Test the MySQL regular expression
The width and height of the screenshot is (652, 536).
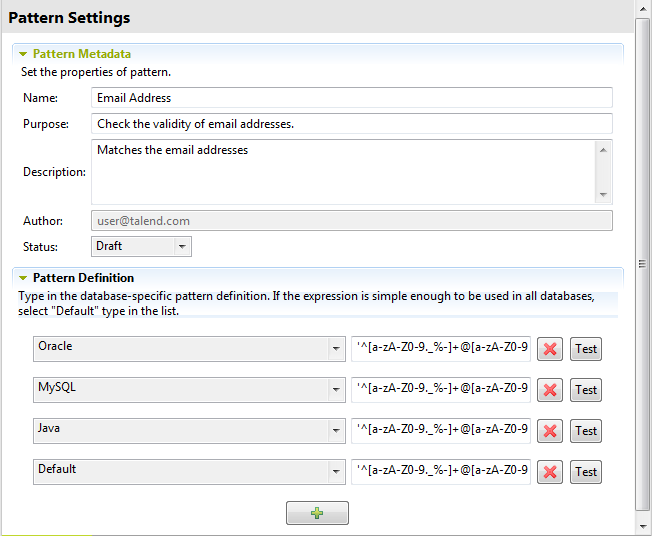pyautogui.click(x=586, y=390)
